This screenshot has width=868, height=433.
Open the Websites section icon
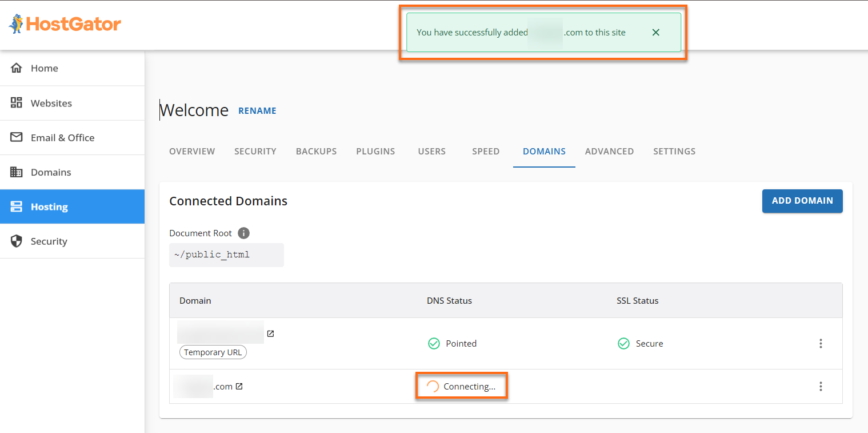point(17,103)
